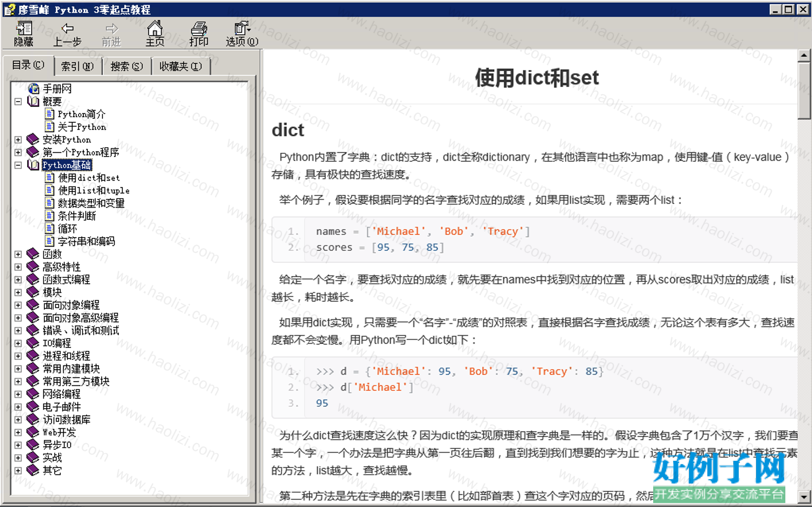Screen dimensions: 812x507
Task: Expand the 函数 tree node
Action: (x=18, y=254)
